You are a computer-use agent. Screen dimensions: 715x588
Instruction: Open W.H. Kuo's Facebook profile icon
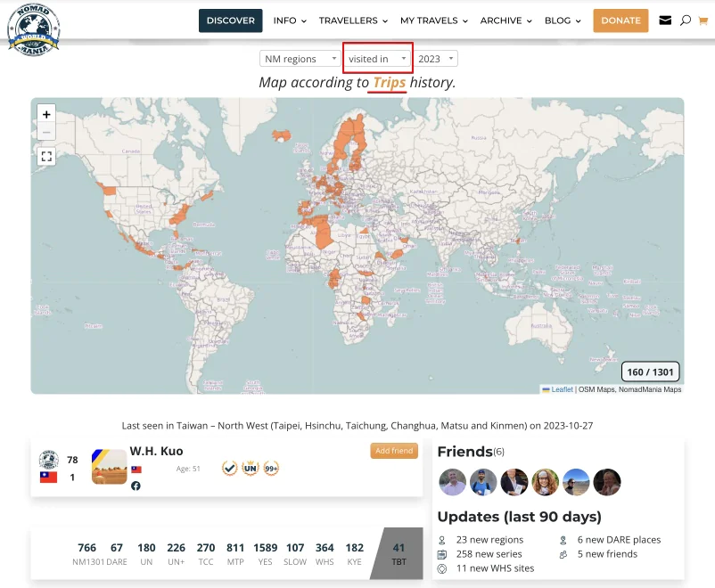coord(136,486)
